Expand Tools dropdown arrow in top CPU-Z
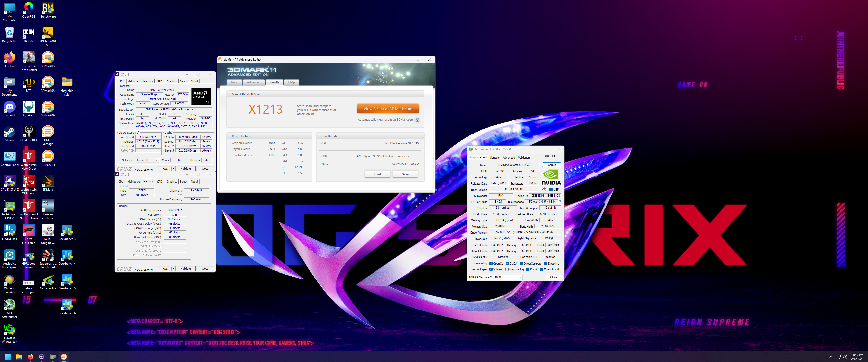Image resolution: width=868 pixels, height=362 pixels. tap(174, 169)
